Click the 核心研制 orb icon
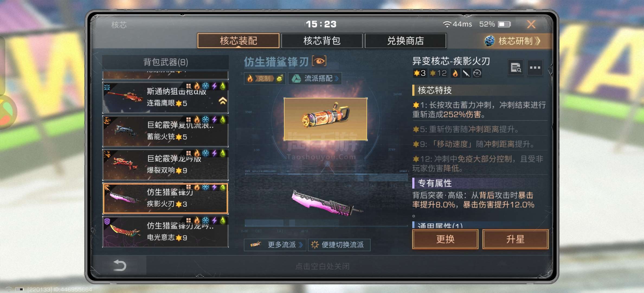644x293 pixels. pyautogui.click(x=490, y=41)
